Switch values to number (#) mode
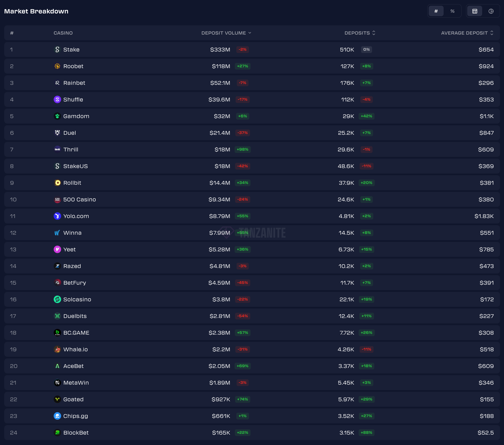 tap(436, 11)
